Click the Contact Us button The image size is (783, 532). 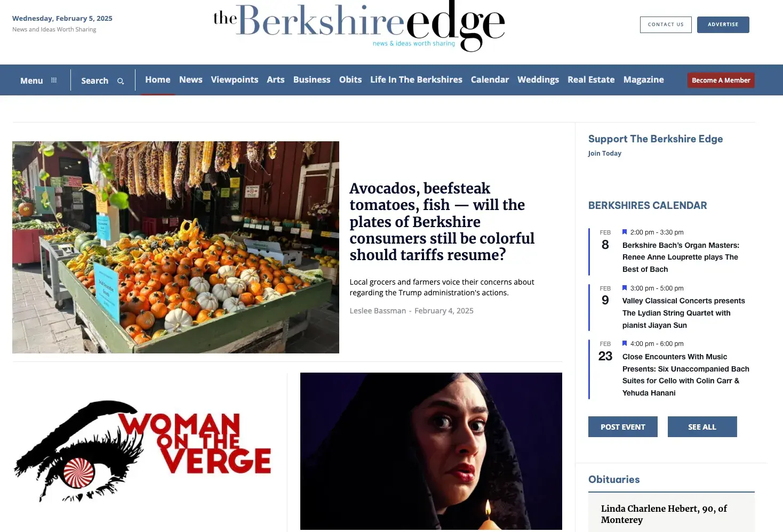[666, 25]
